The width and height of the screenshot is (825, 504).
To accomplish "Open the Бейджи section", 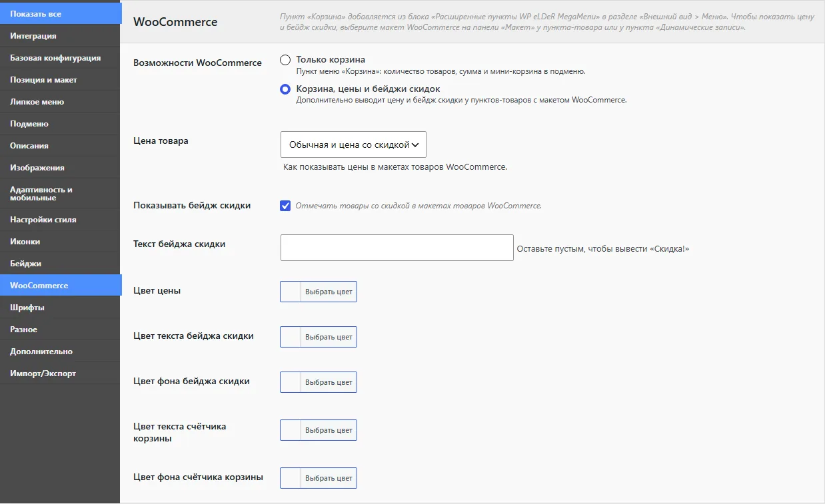I will (x=60, y=264).
